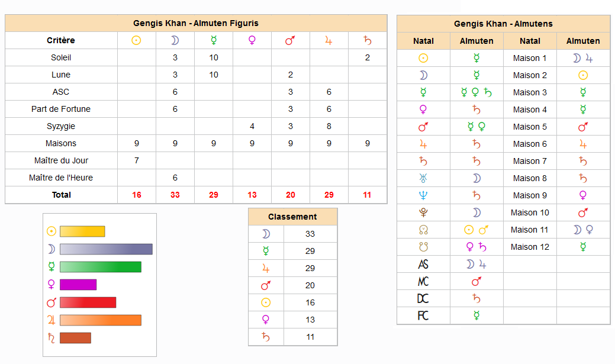Click the 'Maison 1' cell
This screenshot has height=364, width=615.
(x=530, y=58)
